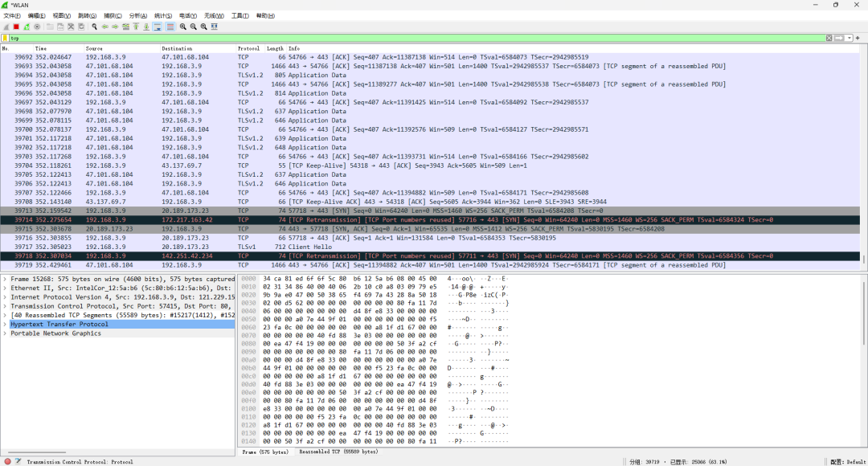
Task: Expand Hypertext Transfer Protocol tree row
Action: [x=5, y=325]
